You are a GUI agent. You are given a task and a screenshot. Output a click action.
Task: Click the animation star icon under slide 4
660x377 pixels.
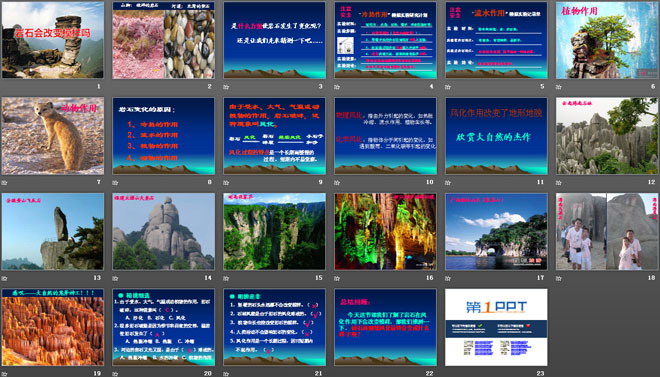tap(337, 87)
